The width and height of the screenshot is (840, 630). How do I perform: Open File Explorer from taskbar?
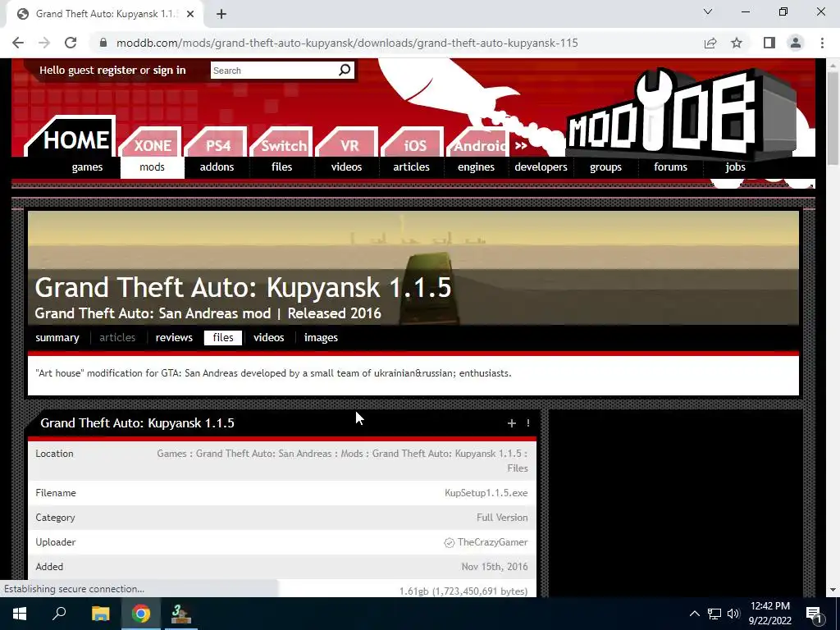(100, 614)
